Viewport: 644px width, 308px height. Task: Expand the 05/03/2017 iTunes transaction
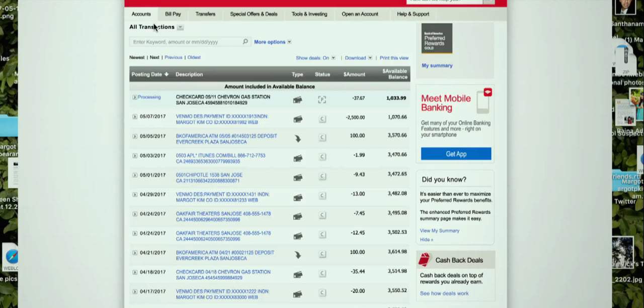pyautogui.click(x=134, y=156)
